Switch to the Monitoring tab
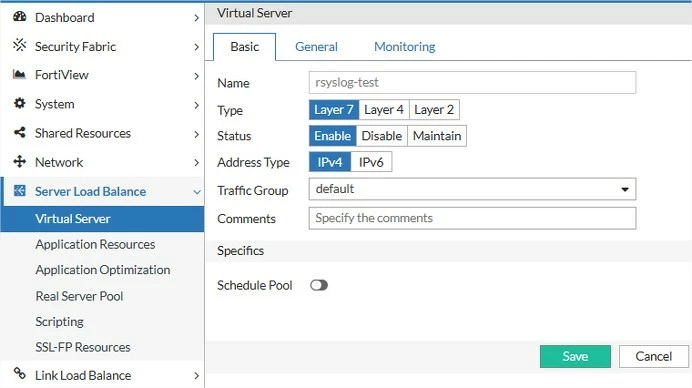The image size is (692, 388). click(x=405, y=47)
